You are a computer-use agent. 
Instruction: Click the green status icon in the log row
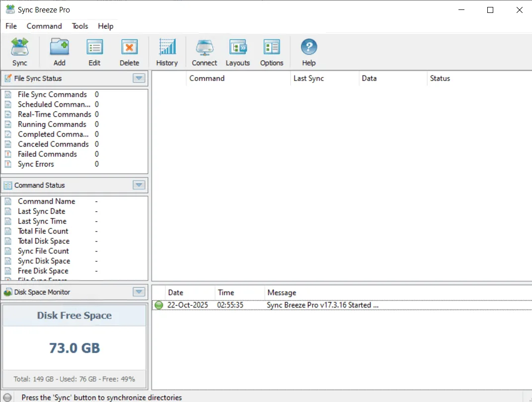[159, 305]
